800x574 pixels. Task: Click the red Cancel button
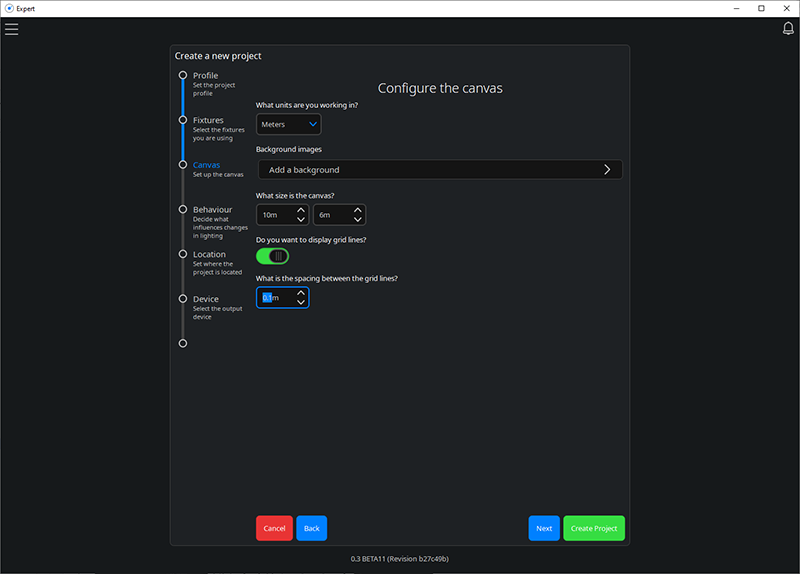274,528
